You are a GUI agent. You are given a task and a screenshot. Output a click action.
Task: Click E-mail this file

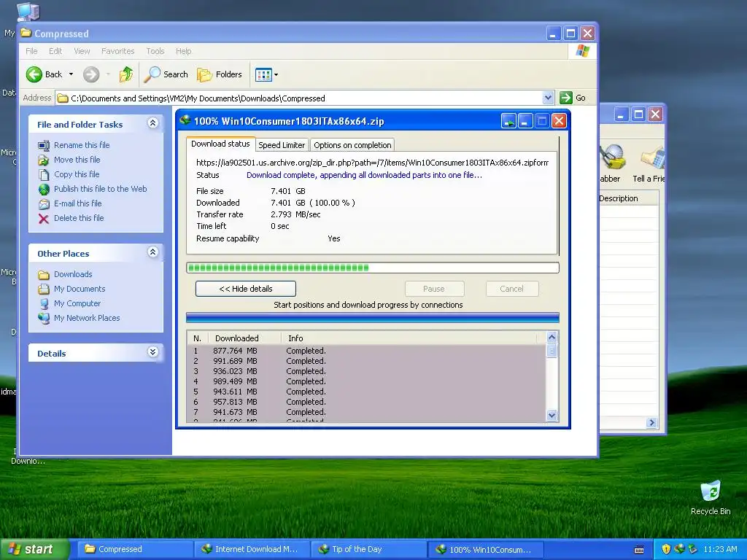tap(77, 203)
